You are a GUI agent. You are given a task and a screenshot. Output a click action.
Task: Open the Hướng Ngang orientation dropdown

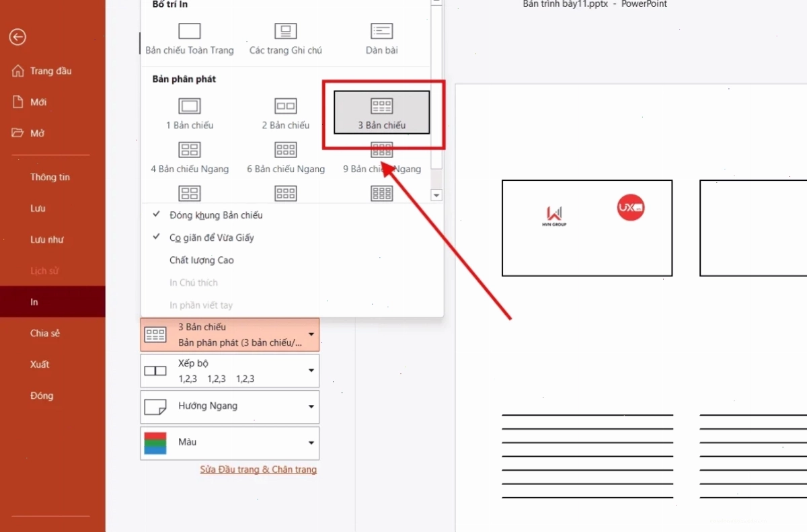click(230, 407)
